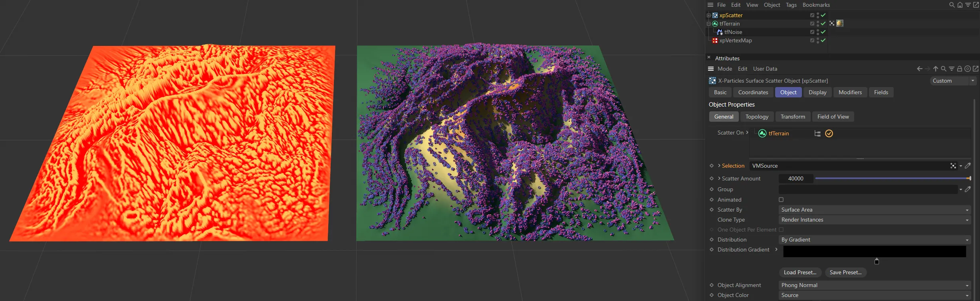
Task: Go up one level in the Attributes manager
Action: [x=936, y=69]
